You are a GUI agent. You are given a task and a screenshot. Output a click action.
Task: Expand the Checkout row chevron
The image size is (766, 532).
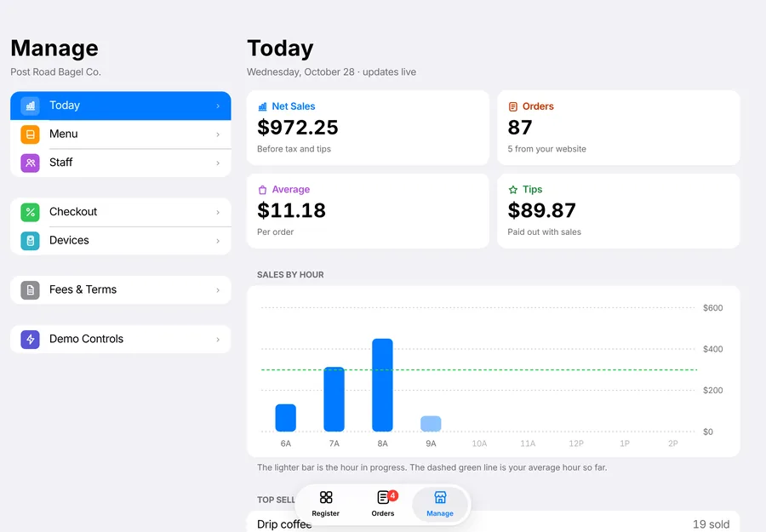click(218, 212)
